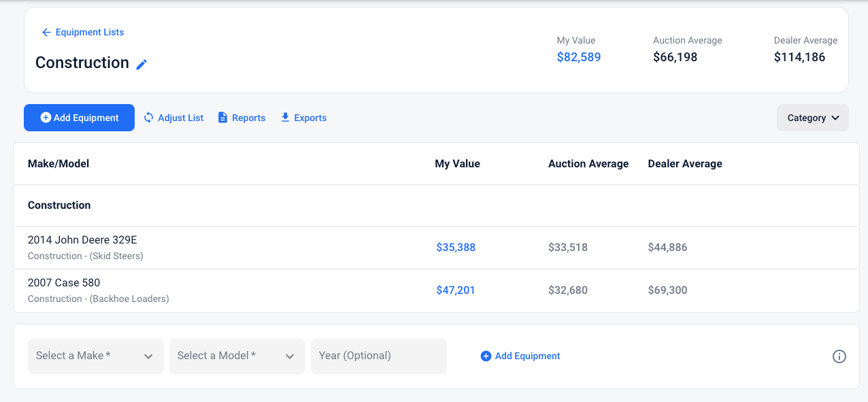Expand the Select a Make dropdown
The width and height of the screenshot is (868, 402).
point(96,356)
